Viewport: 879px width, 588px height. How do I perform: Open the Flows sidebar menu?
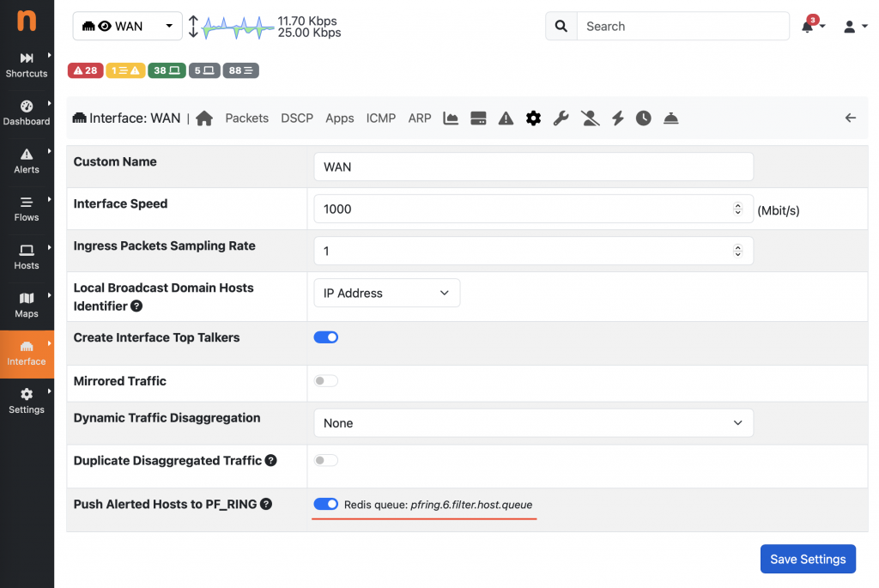pos(27,209)
